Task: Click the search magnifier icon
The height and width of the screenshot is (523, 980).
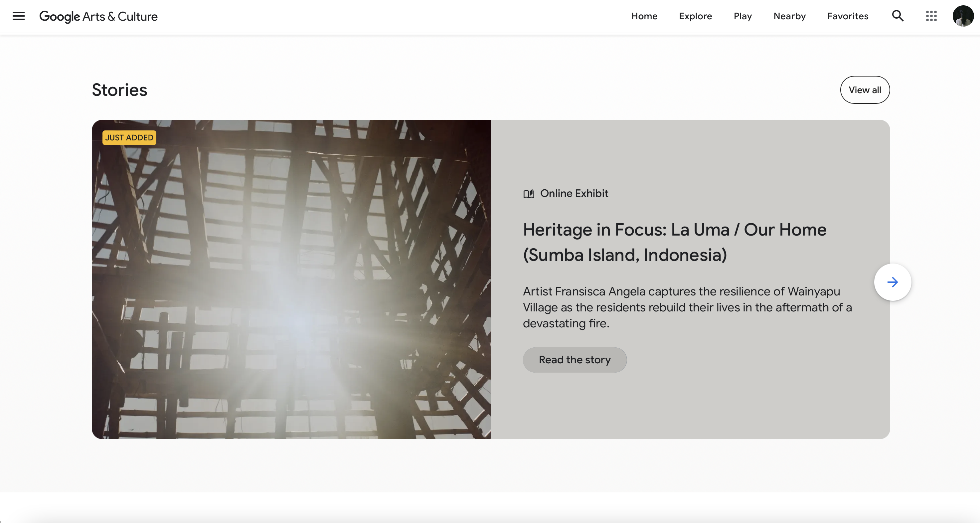Action: [x=898, y=16]
